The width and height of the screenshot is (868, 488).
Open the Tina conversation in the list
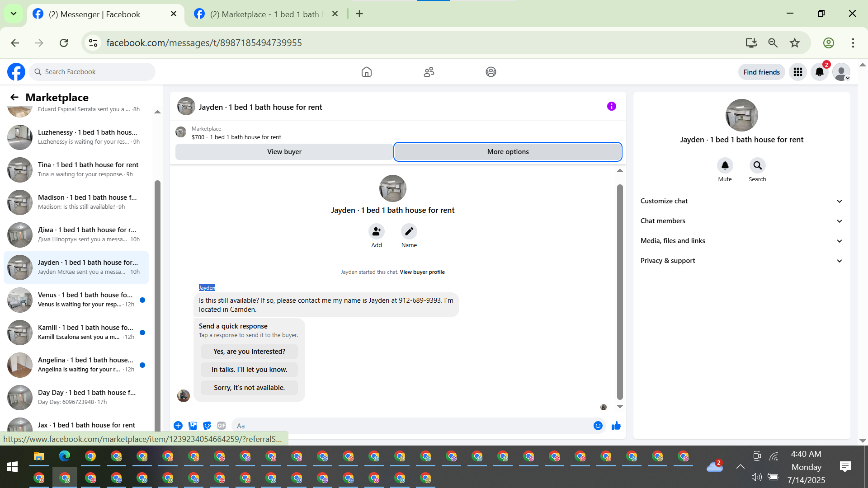coord(77,169)
